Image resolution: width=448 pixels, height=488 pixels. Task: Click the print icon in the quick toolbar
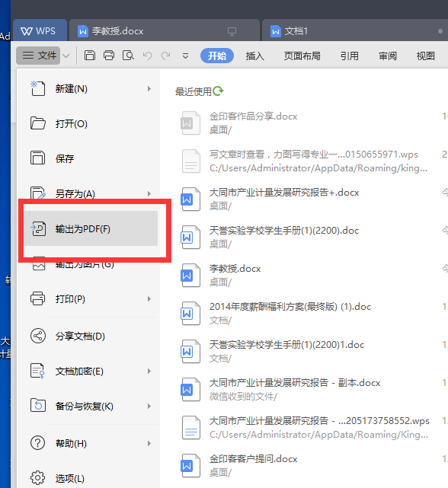(x=109, y=56)
